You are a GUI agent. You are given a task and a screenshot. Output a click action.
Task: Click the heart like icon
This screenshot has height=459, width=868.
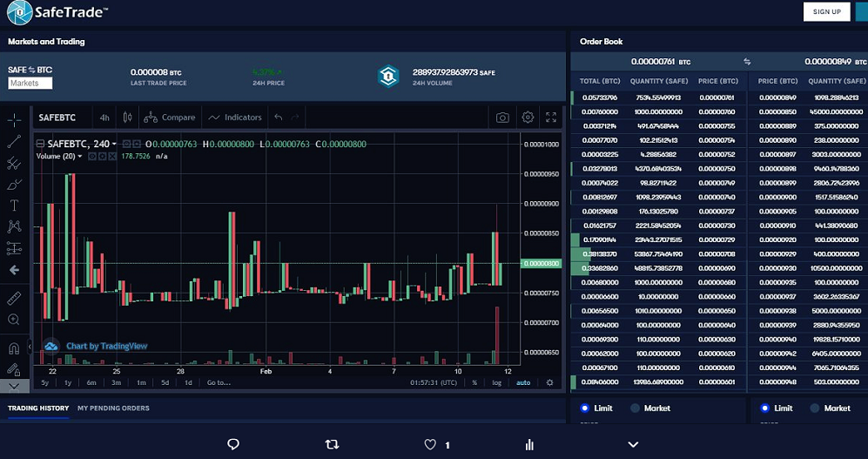click(x=430, y=444)
